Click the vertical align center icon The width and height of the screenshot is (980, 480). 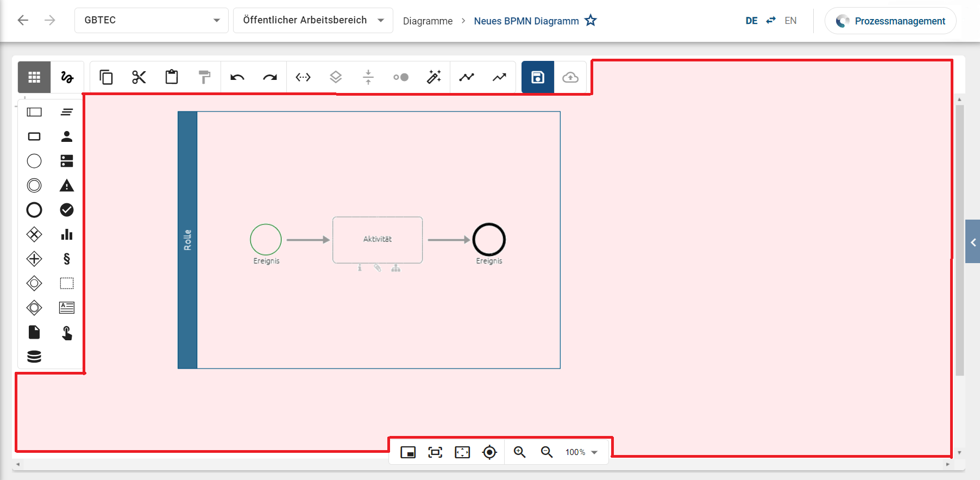pos(368,77)
